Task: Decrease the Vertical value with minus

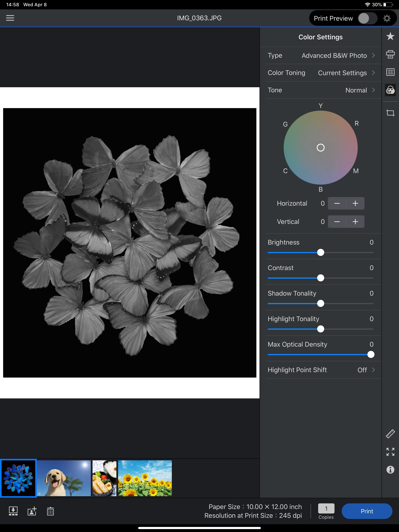Action: click(x=337, y=222)
